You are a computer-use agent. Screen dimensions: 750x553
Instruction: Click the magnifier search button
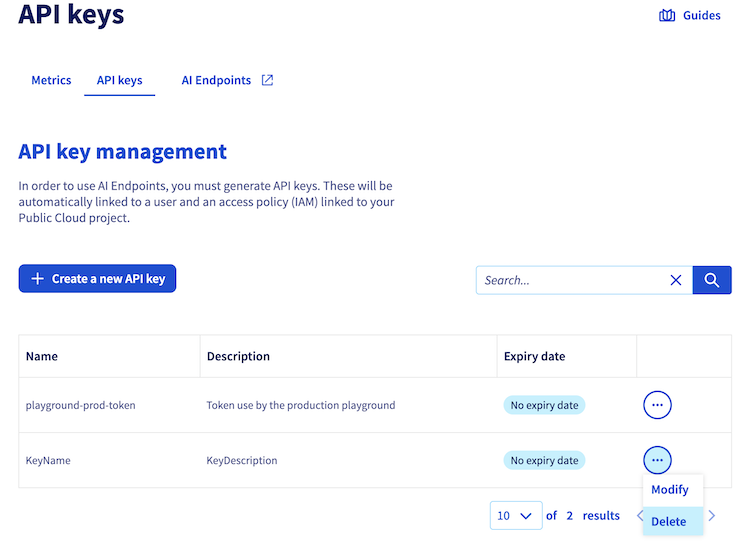point(711,281)
